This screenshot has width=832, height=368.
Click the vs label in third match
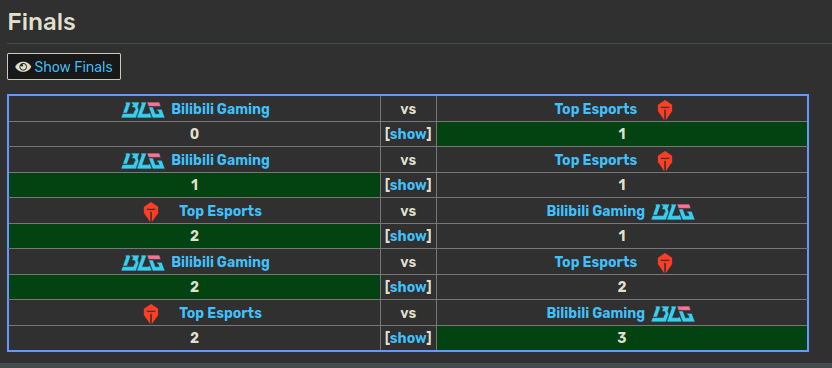pyautogui.click(x=408, y=212)
